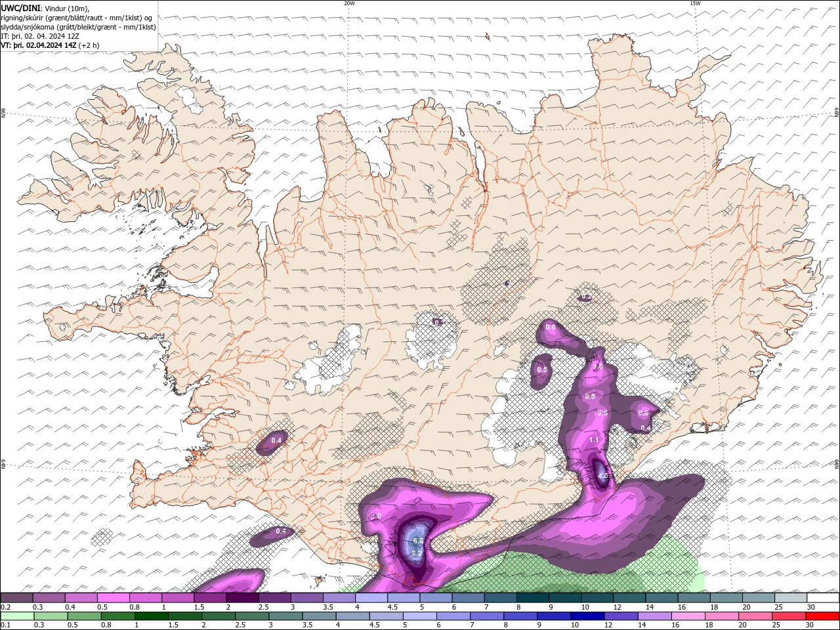Click upper legend bar number '0.8'
Screen dimensions: 840x630
(135, 607)
